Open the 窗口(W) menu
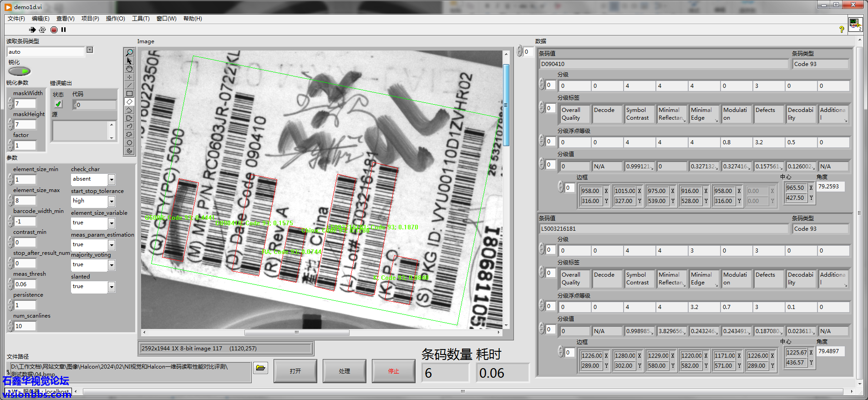The height and width of the screenshot is (400, 868). click(166, 19)
